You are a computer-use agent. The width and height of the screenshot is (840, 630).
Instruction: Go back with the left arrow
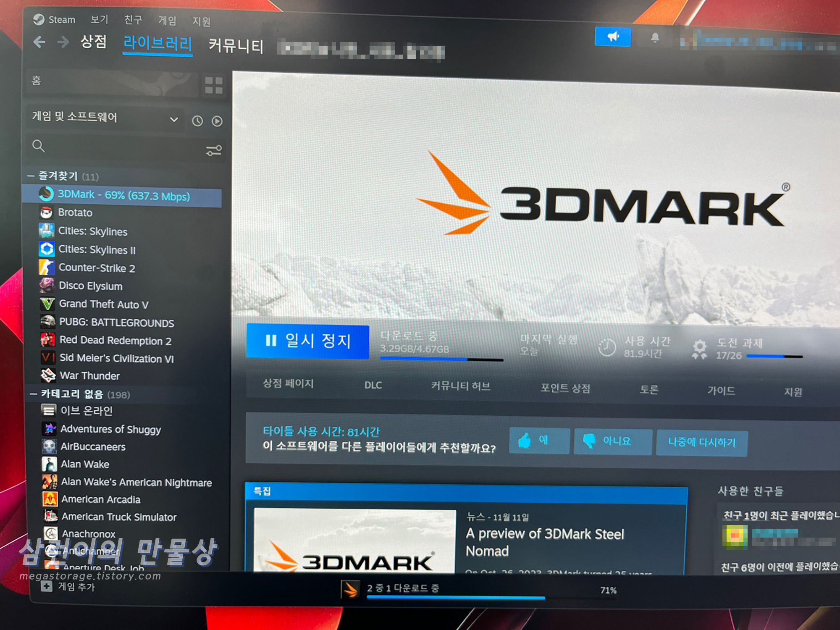pyautogui.click(x=40, y=42)
